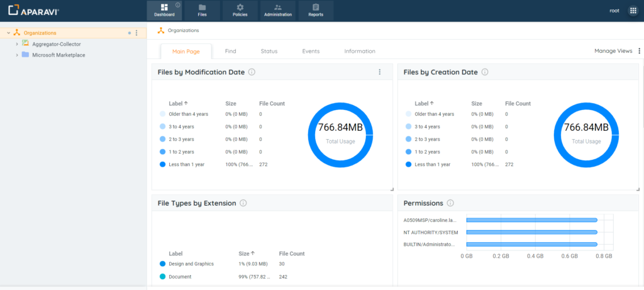
Task: Toggle Document legend swatch
Action: click(x=162, y=277)
